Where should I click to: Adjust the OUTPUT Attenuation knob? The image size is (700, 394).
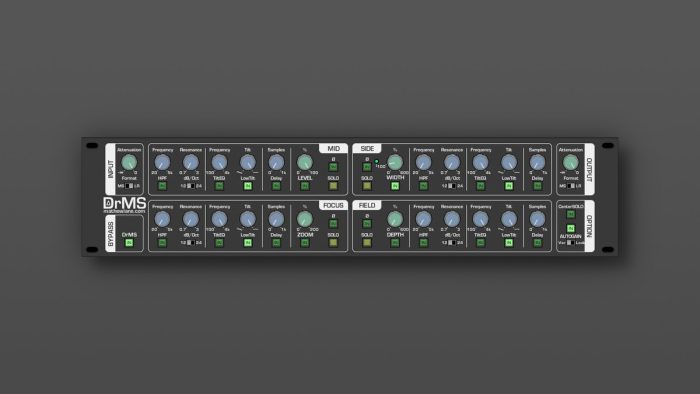tap(571, 162)
